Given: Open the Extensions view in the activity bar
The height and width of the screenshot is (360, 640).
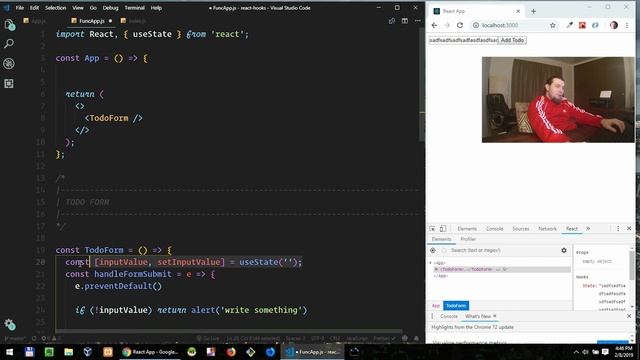Looking at the screenshot, I should (9, 84).
